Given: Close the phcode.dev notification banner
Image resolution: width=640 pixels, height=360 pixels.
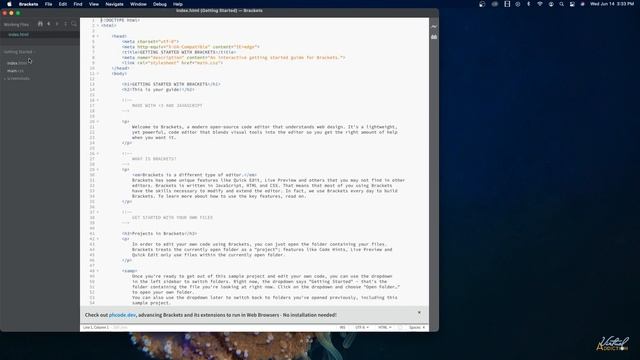Looking at the screenshot, I should click(x=419, y=313).
